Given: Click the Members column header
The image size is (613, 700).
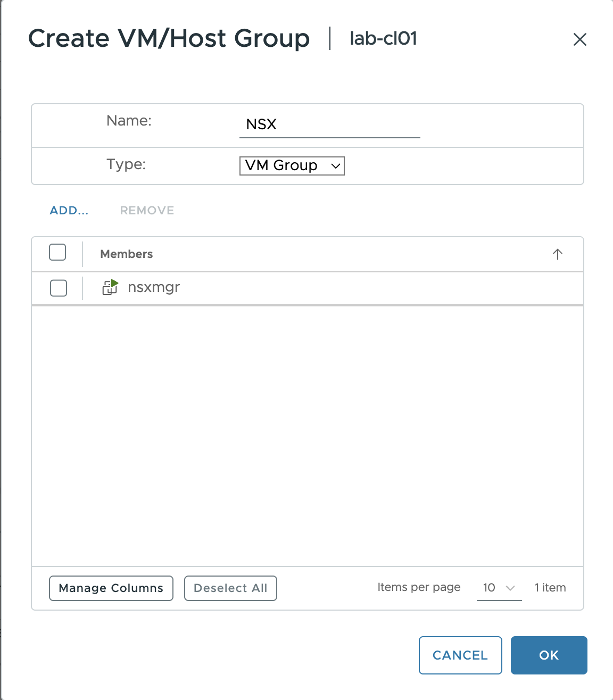Looking at the screenshot, I should tap(126, 254).
